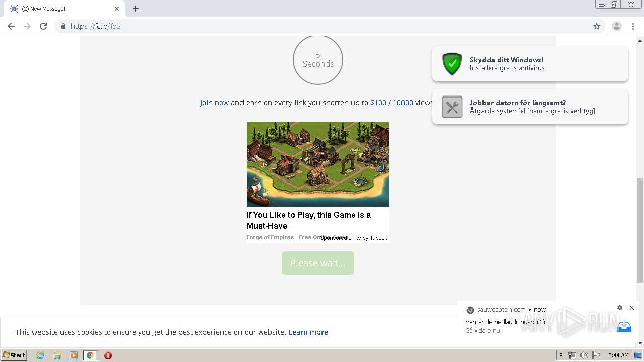Click the green shield antivirus icon

tap(452, 64)
